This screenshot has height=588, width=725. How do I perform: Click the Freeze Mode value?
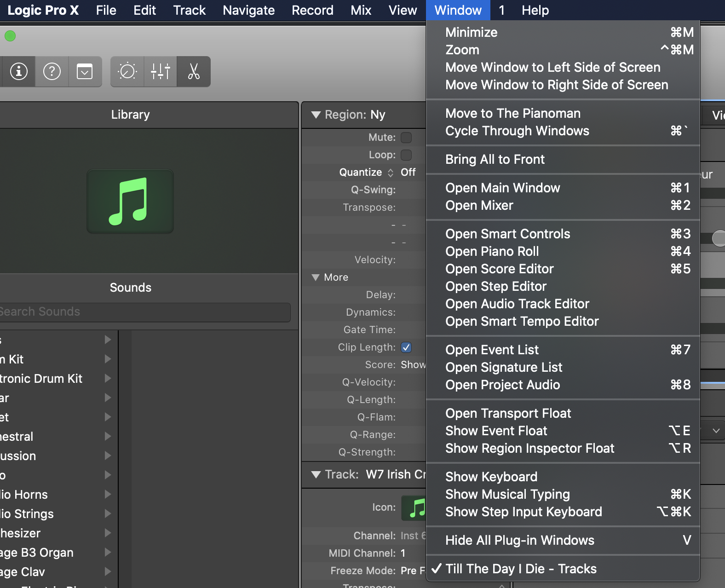click(413, 571)
